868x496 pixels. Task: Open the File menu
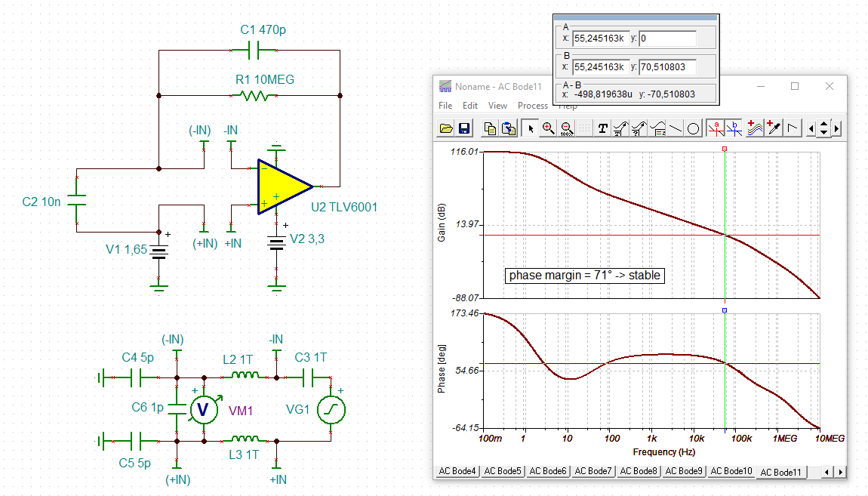click(x=445, y=105)
